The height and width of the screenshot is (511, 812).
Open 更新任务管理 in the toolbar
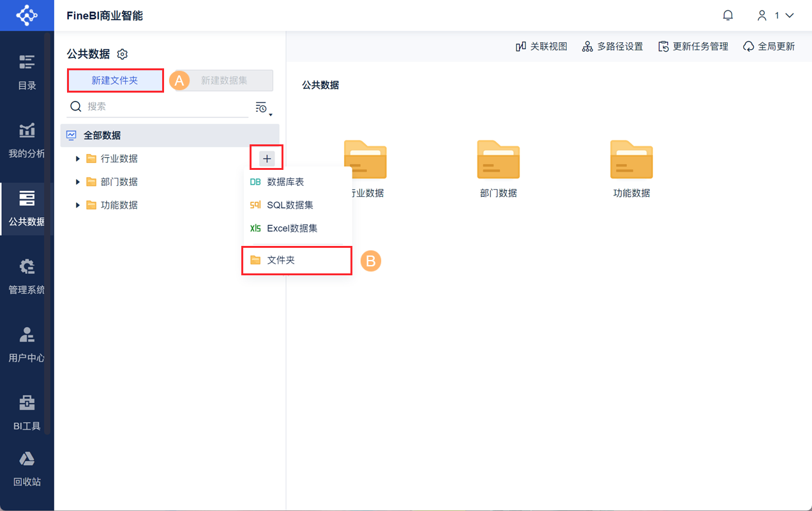pyautogui.click(x=693, y=47)
